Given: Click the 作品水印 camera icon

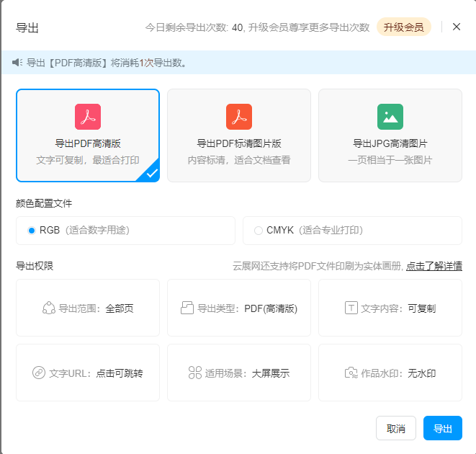Looking at the screenshot, I should pos(351,373).
